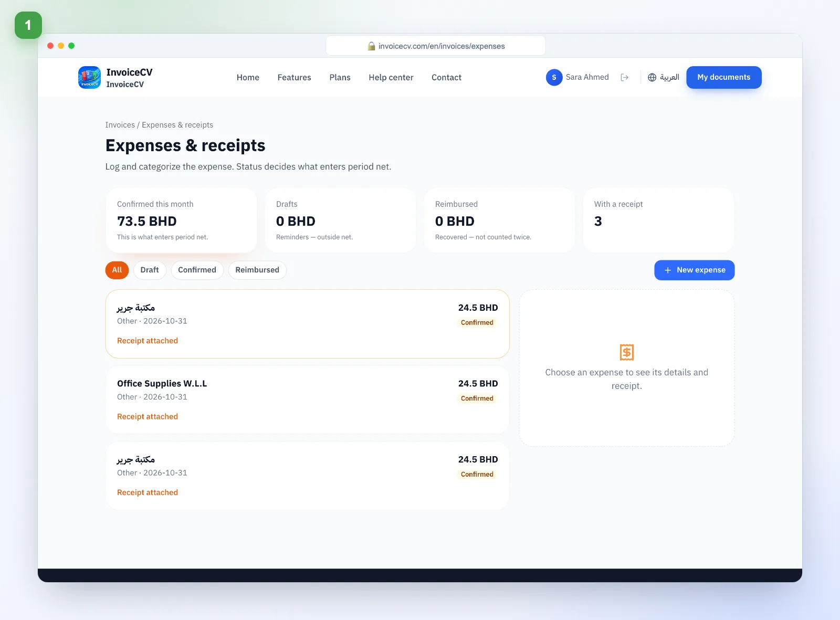This screenshot has height=620, width=840.
Task: Click the InvoiceCV logo icon
Action: [x=89, y=77]
